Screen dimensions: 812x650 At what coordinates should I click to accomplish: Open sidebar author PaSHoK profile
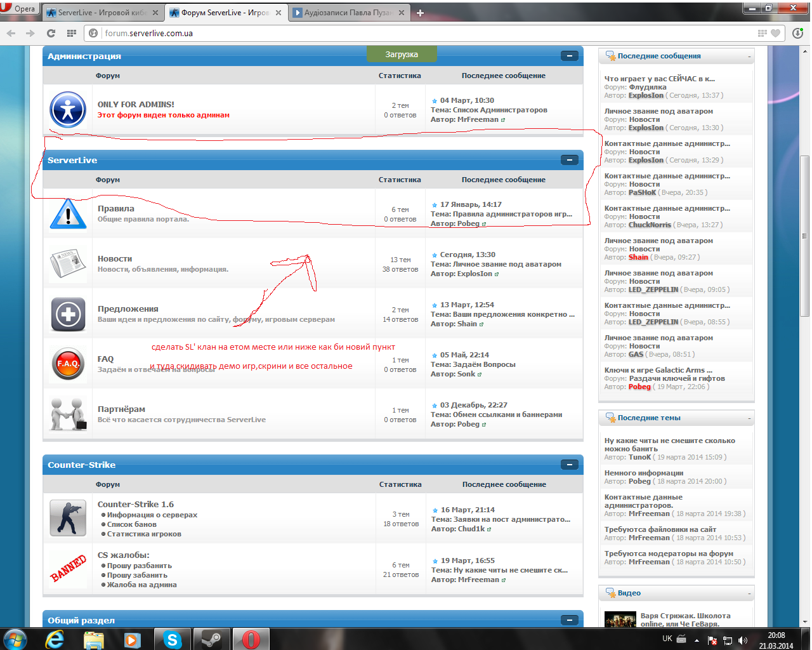pyautogui.click(x=642, y=192)
